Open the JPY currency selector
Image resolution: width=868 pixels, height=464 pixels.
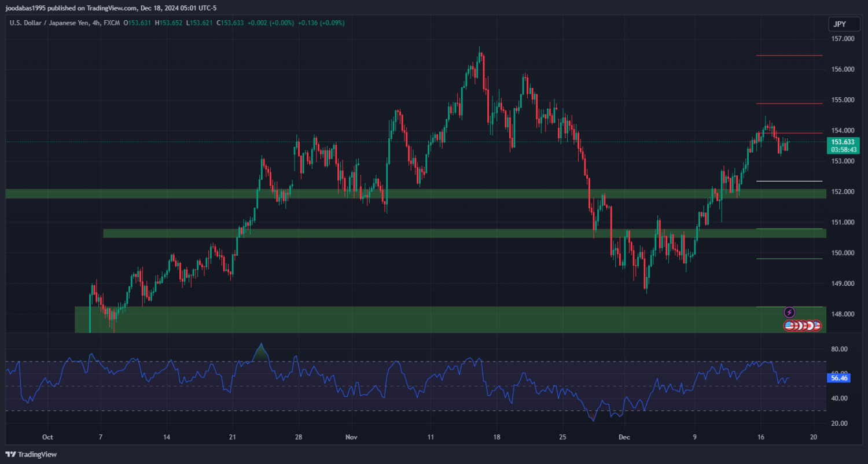[838, 24]
